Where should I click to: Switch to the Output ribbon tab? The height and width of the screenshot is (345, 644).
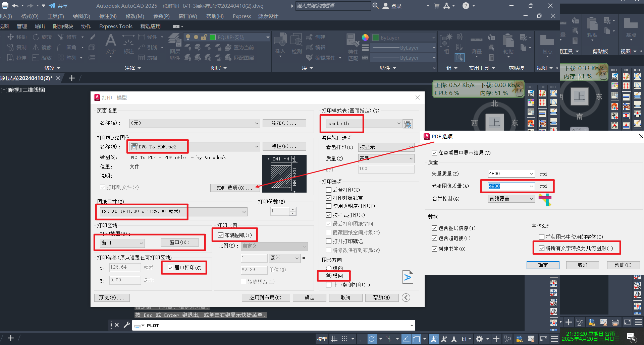[x=40, y=26]
